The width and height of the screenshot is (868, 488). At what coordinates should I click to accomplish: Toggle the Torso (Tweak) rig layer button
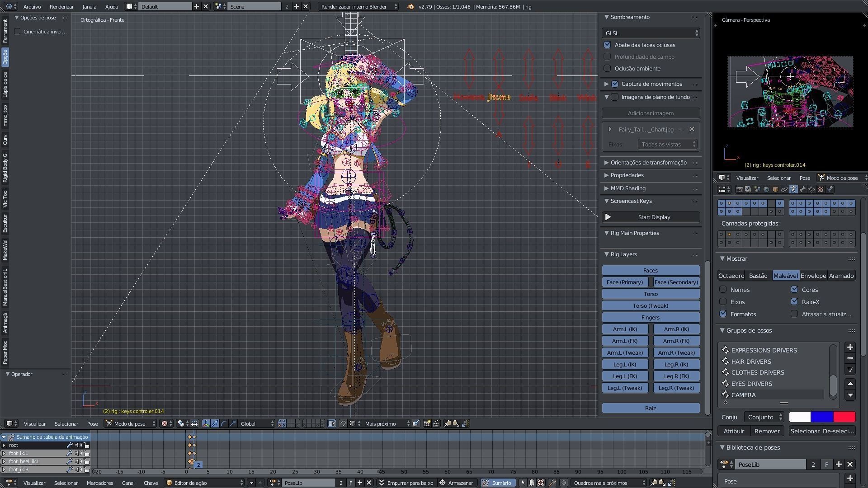[651, 305]
